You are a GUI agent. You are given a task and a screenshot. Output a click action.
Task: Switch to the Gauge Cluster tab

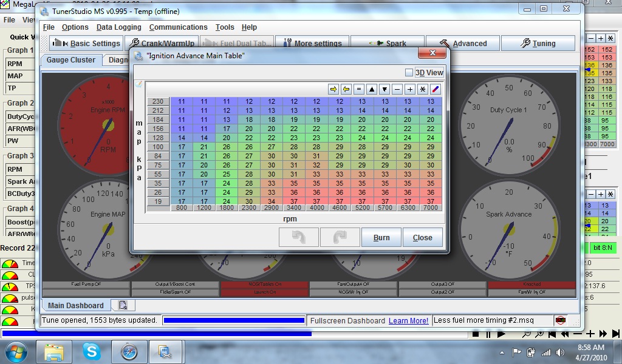(x=71, y=60)
